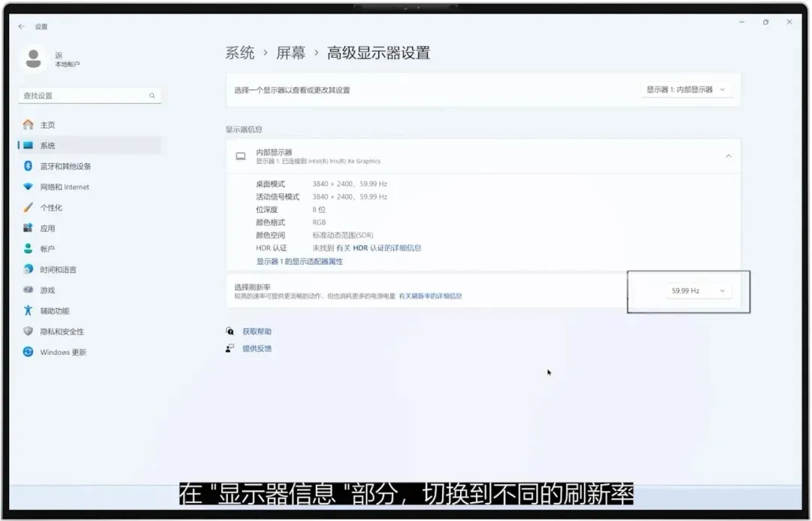The image size is (812, 521).
Task: Collapse the 内部显示器 information card
Action: coord(728,156)
